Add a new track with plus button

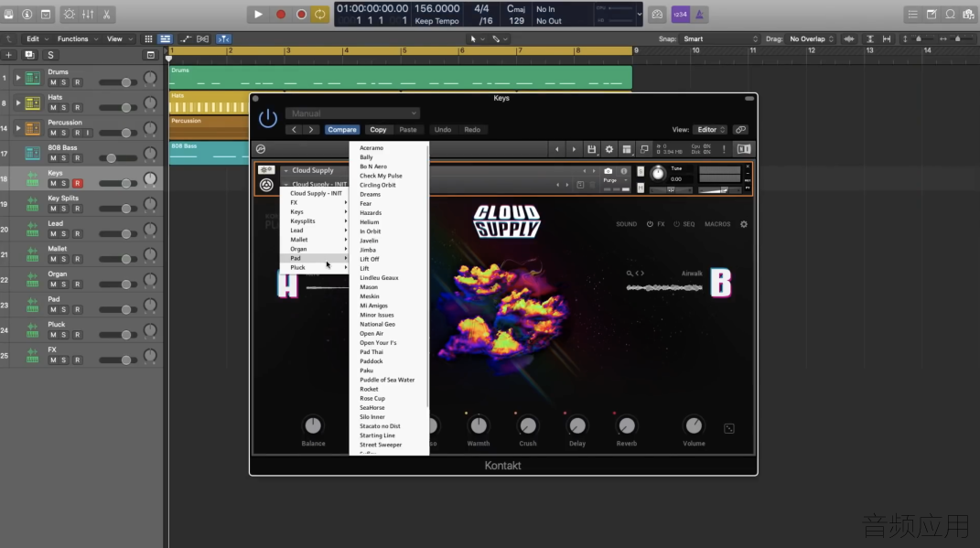[9, 55]
